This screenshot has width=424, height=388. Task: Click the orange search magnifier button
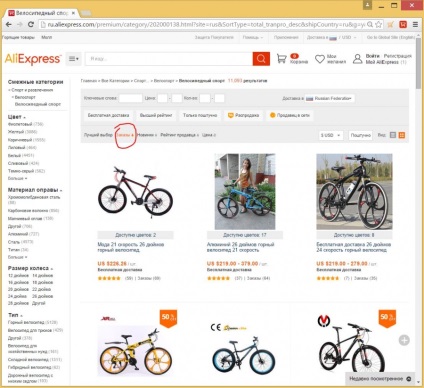tap(261, 59)
